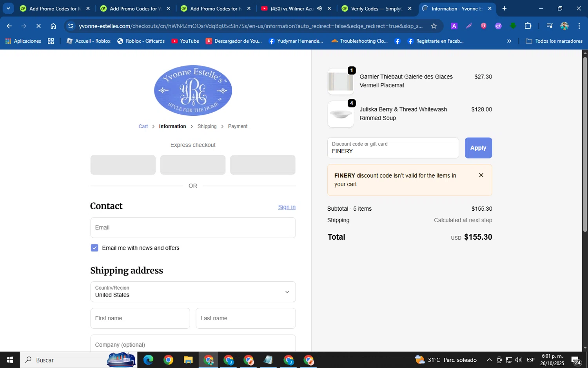Viewport: 588px width, 368px height.
Task: Switch to the YouTube Wilmer tab
Action: pyautogui.click(x=291, y=9)
